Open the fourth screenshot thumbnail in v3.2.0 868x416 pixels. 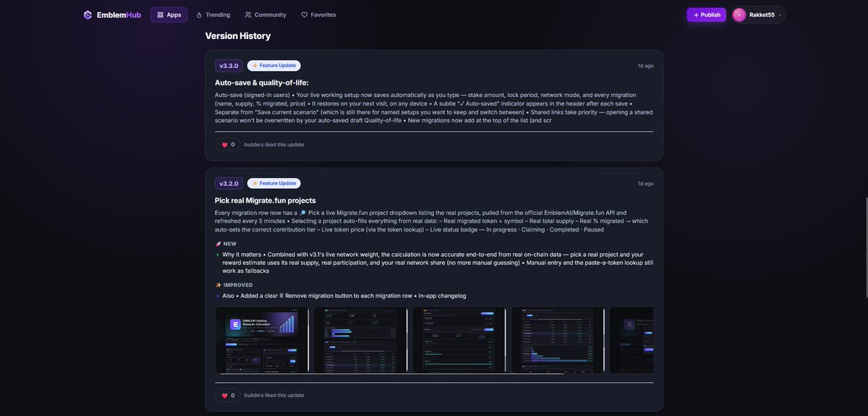coord(557,340)
